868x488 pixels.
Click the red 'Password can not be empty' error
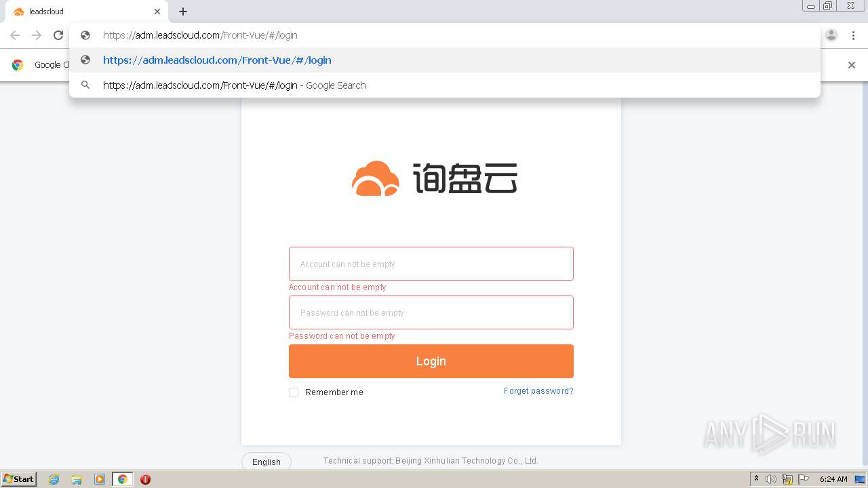342,336
